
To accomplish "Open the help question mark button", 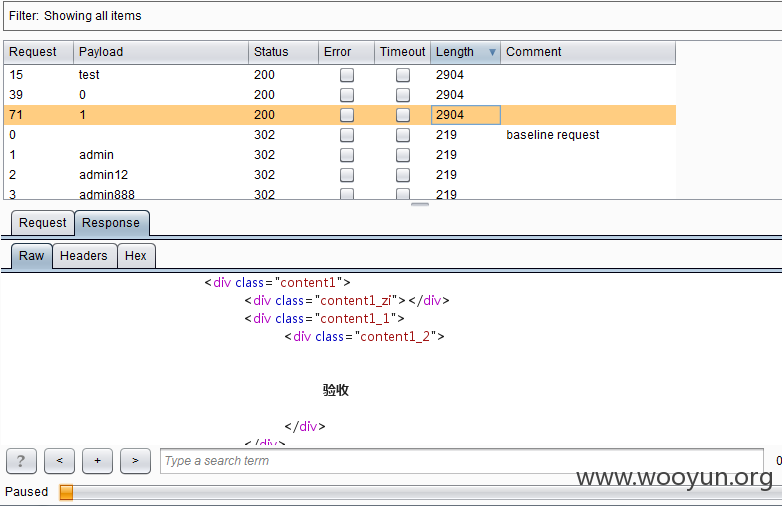I will coord(21,461).
